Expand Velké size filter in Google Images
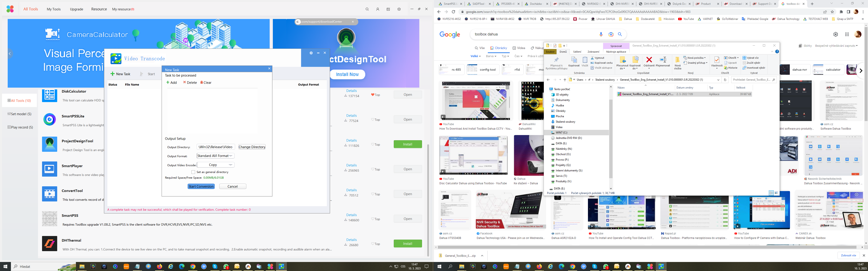868x271 pixels. tap(475, 56)
